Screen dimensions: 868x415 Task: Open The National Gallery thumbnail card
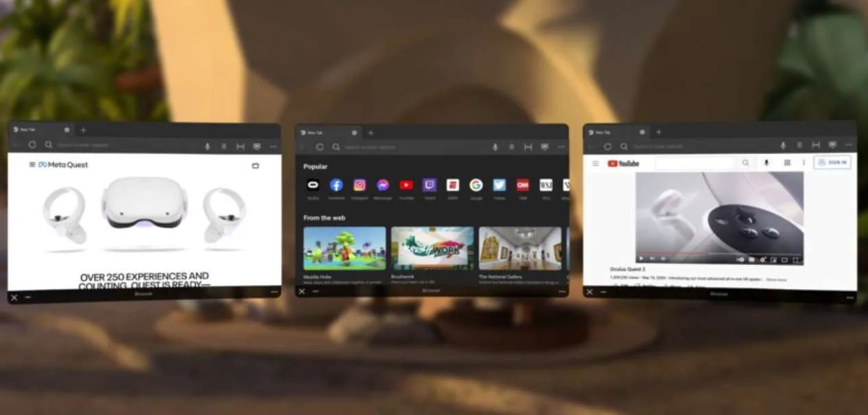pos(520,249)
